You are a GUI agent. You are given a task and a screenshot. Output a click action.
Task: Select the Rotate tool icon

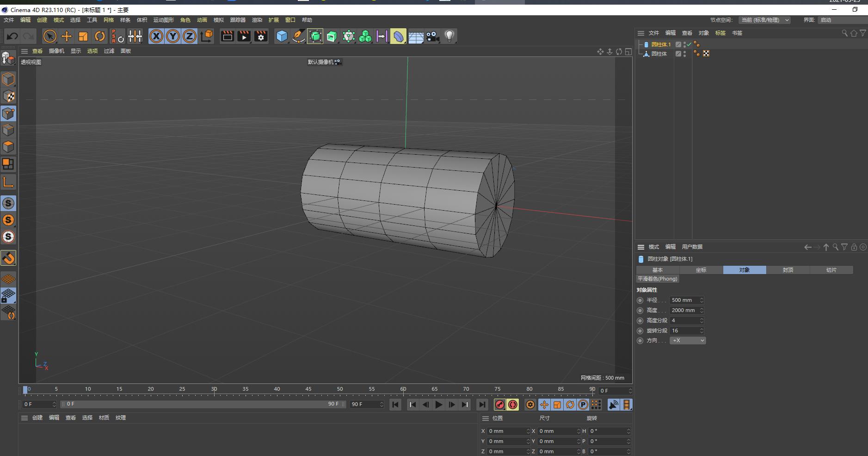[x=100, y=36]
